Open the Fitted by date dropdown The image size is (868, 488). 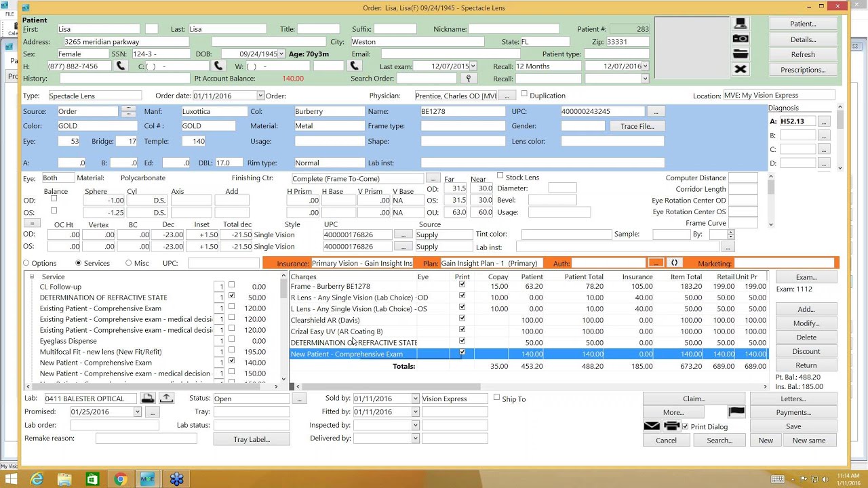[x=415, y=412]
